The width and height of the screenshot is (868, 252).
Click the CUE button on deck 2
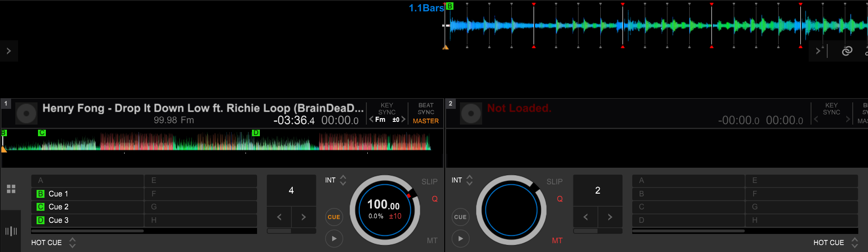click(460, 217)
